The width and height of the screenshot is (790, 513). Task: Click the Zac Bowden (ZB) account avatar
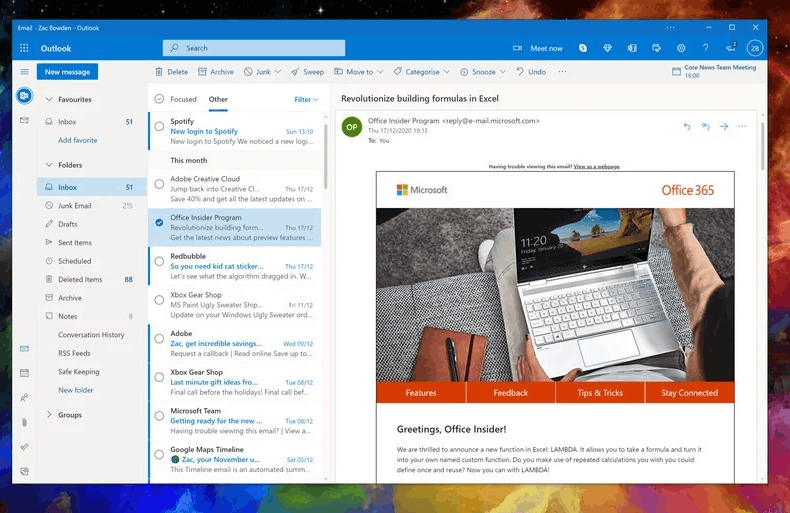click(x=755, y=48)
